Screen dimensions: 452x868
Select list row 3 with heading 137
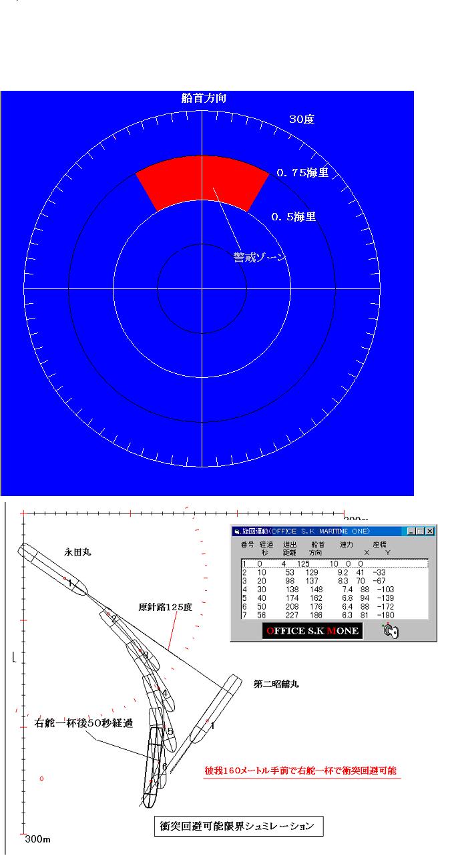[x=334, y=580]
